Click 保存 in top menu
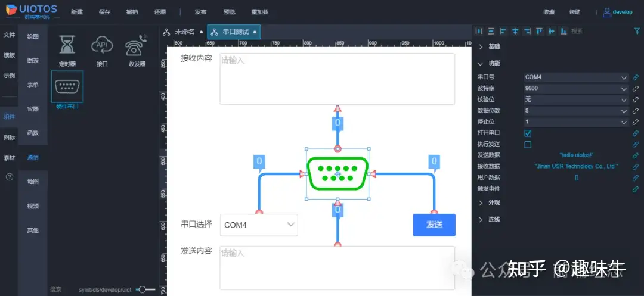 (x=104, y=12)
